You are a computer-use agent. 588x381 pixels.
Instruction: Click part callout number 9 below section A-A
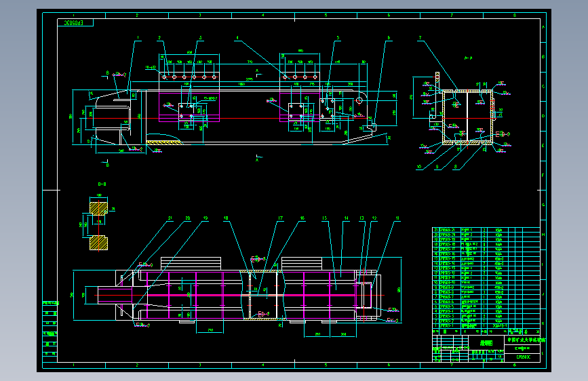click(437, 167)
